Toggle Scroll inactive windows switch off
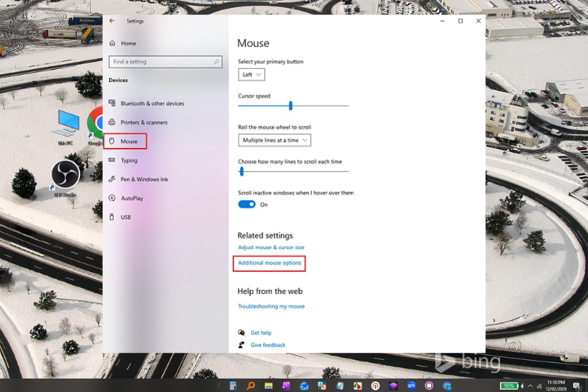Screen dimensions: 588x392 coord(247,205)
